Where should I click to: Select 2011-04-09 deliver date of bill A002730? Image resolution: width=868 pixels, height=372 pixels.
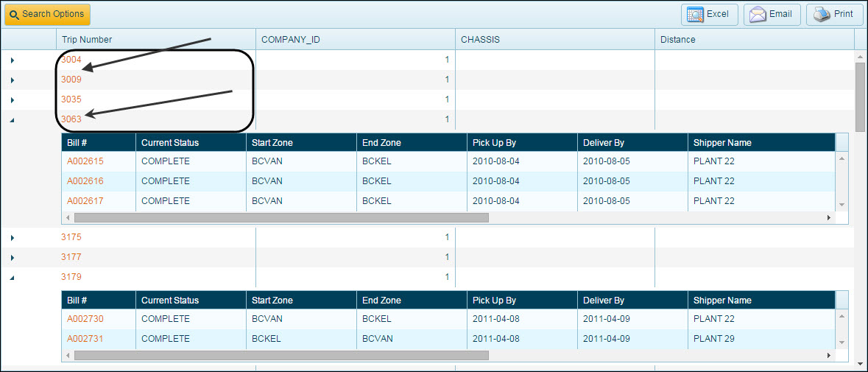607,319
